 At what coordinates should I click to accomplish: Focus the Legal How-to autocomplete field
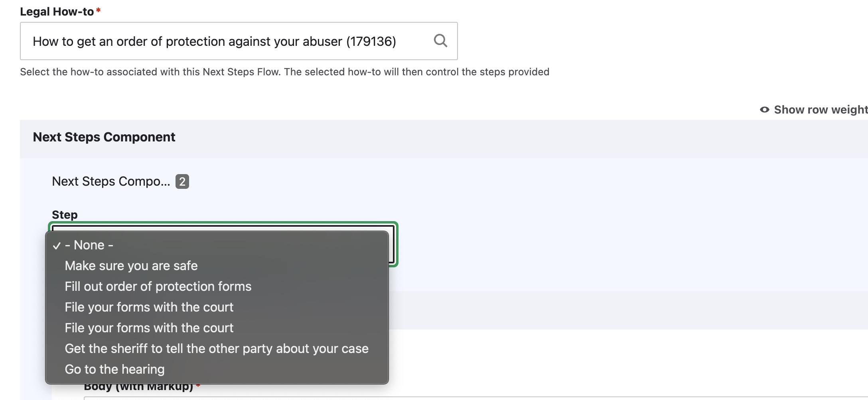(239, 41)
